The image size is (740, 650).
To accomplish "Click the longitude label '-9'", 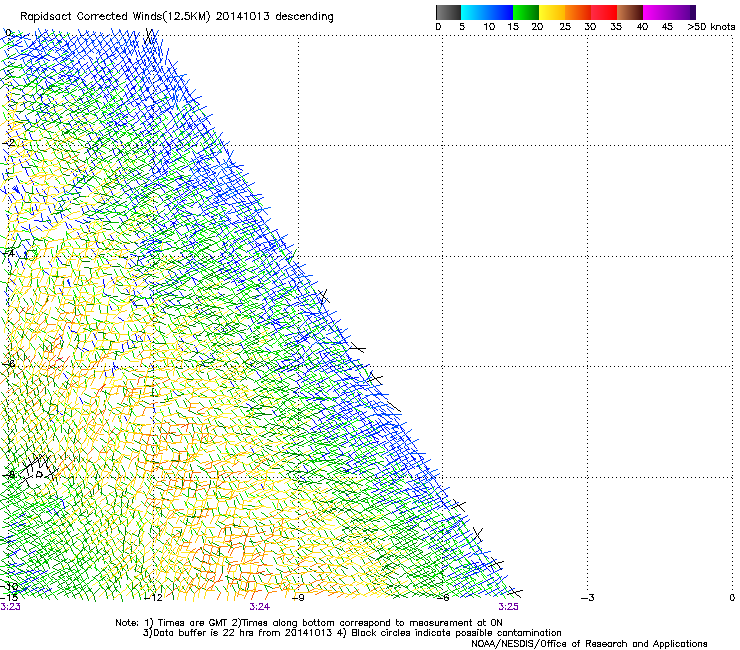I will (x=298, y=598).
